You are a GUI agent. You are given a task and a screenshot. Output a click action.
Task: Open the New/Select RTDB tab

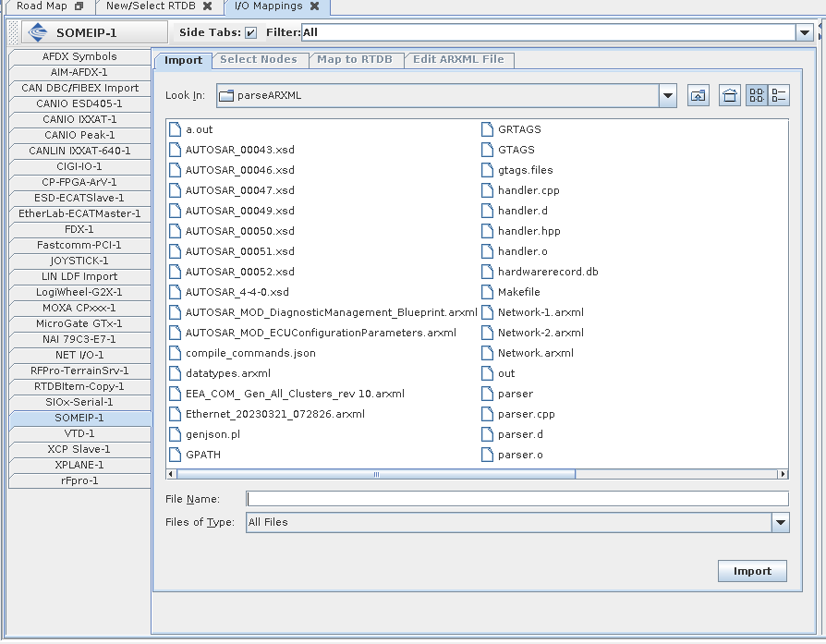[151, 6]
